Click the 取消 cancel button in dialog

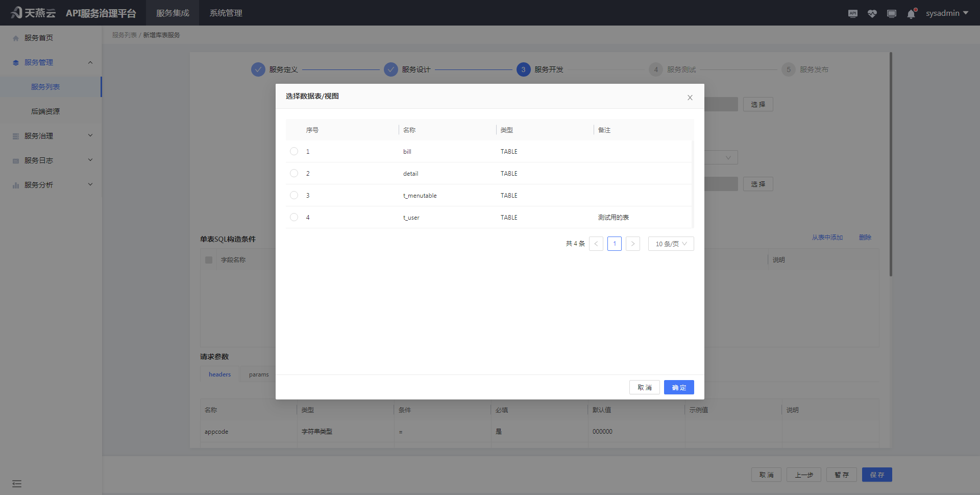645,387
